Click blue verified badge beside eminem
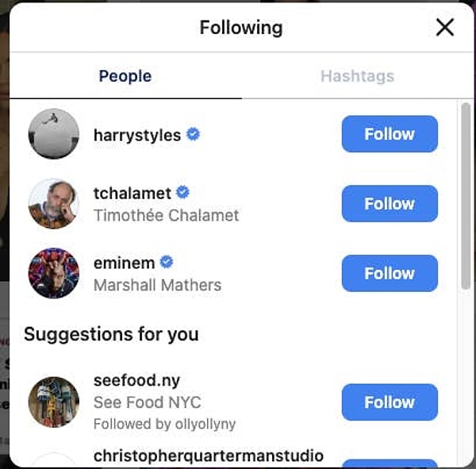This screenshot has height=469, width=476. (167, 263)
